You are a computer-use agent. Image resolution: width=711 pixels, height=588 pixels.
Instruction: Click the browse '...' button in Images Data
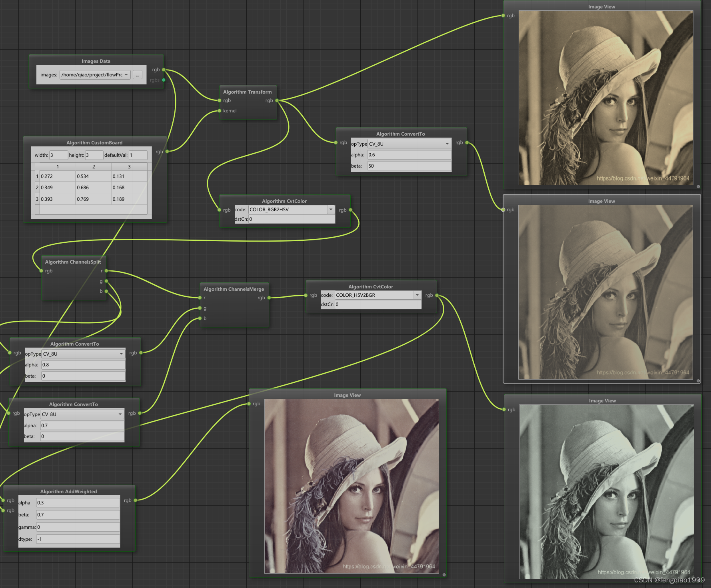(x=138, y=75)
